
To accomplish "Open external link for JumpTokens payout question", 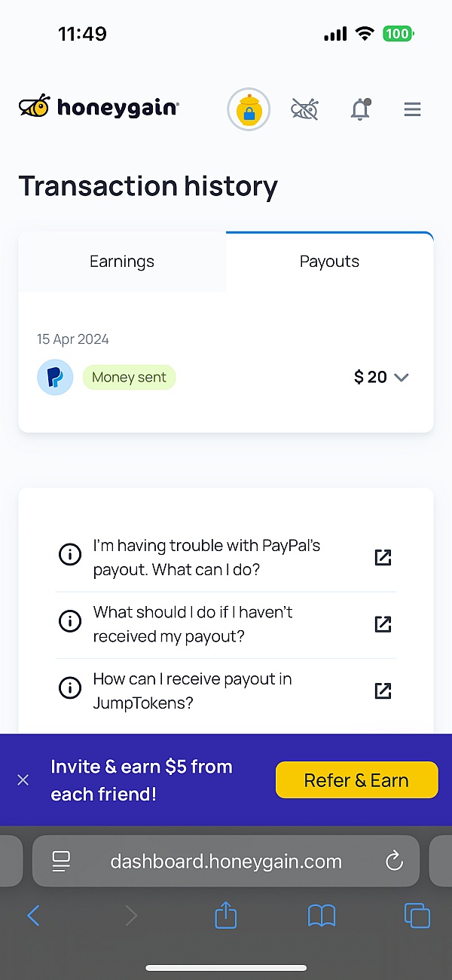I will pos(383,690).
